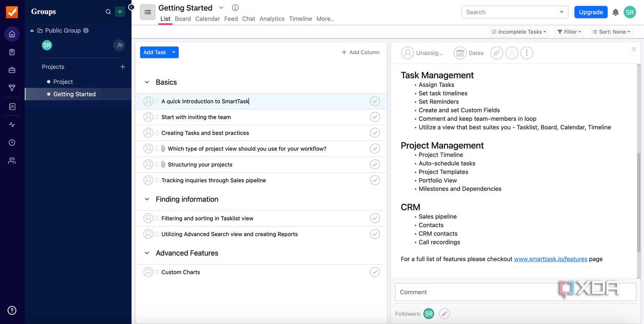Open the Feed tab

pyautogui.click(x=231, y=19)
